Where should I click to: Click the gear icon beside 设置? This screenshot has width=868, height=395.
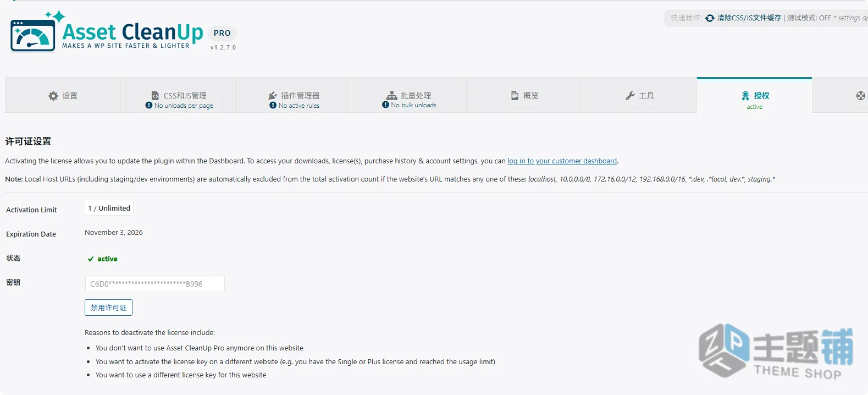(x=53, y=96)
